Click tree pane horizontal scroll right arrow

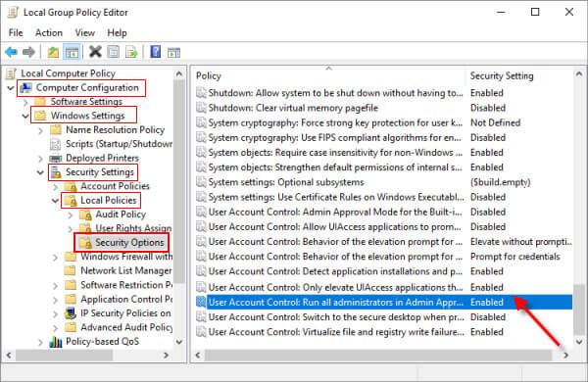167,355
